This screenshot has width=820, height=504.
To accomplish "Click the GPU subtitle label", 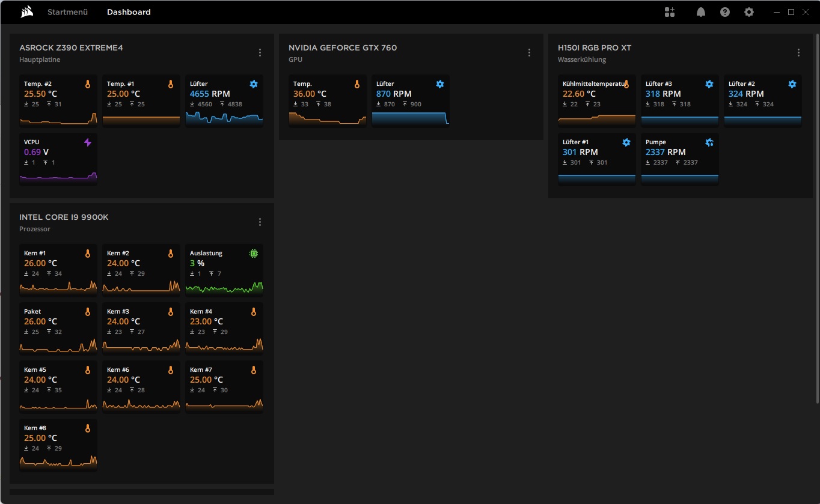I will tap(295, 60).
